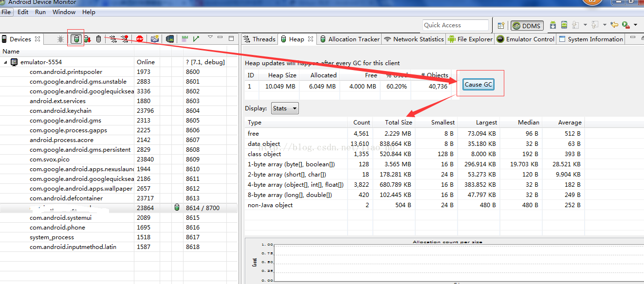The width and height of the screenshot is (644, 284).
Task: Select the com.android.phone process
Action: 119,228
